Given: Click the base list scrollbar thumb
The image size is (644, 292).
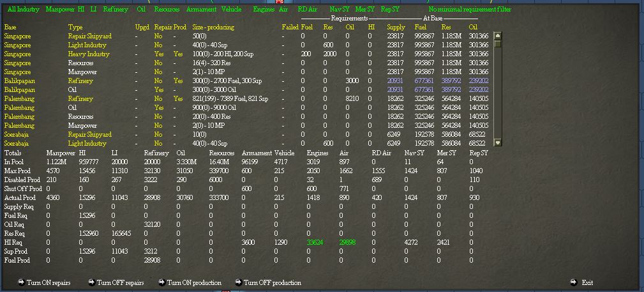Looking at the screenshot, I should pyautogui.click(x=498, y=43).
